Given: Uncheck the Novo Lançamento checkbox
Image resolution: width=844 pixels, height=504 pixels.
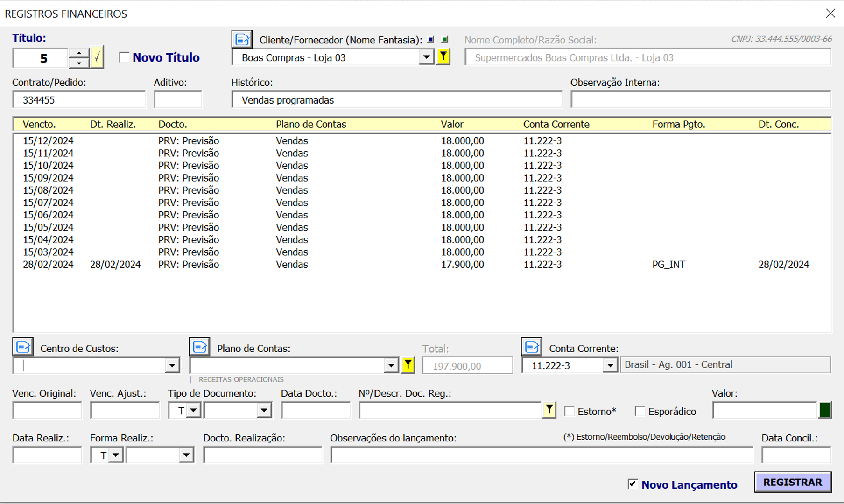Looking at the screenshot, I should click(x=633, y=484).
